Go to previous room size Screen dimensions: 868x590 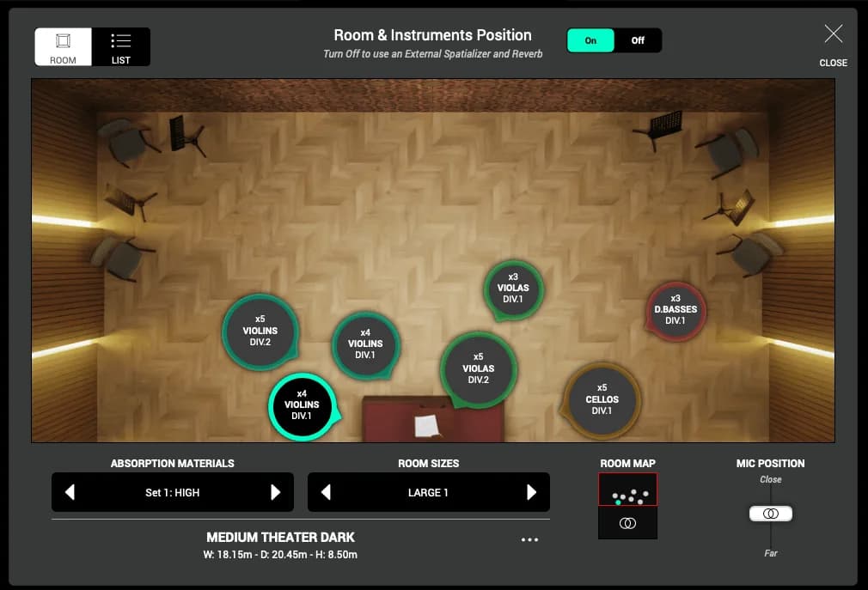tap(327, 492)
